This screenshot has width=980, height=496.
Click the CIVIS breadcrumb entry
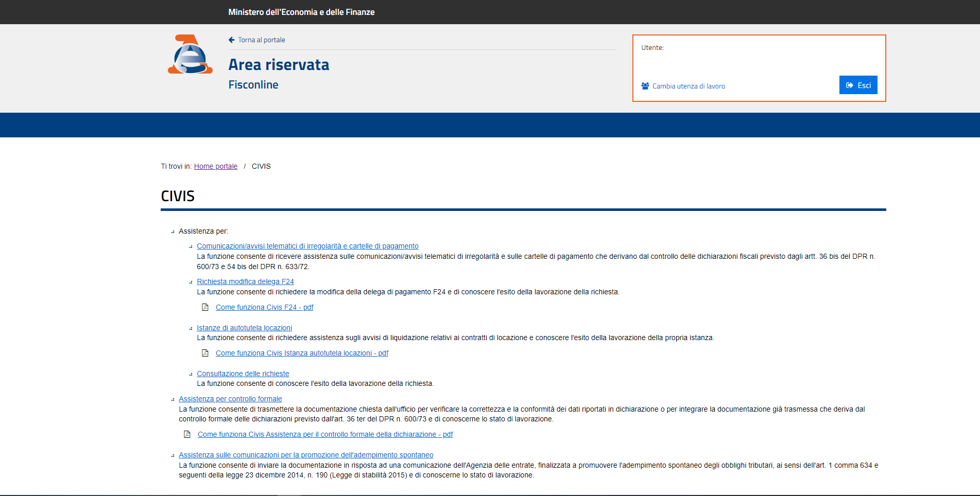(x=261, y=166)
